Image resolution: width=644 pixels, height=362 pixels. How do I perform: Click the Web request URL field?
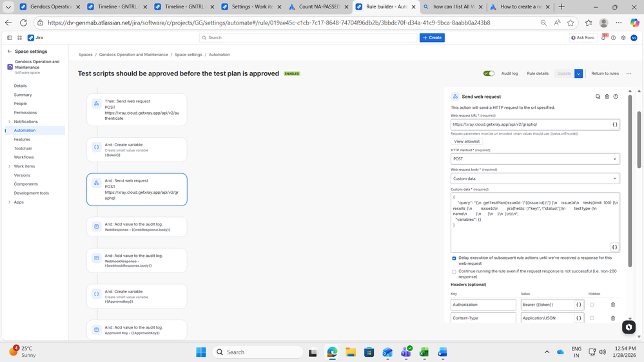click(531, 124)
